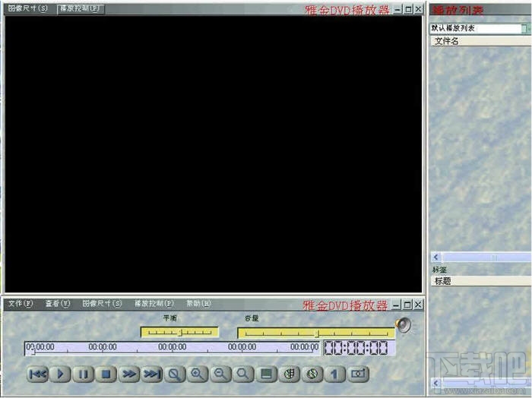Click the Play button
532x398 pixels.
[60, 374]
